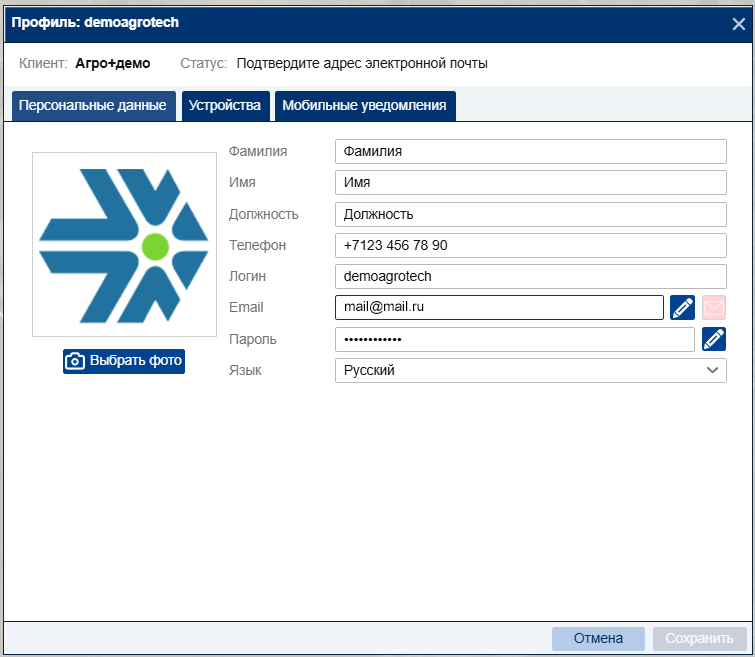Click the client name Агро+демо
Screen dimensions: 755x657
coord(113,64)
